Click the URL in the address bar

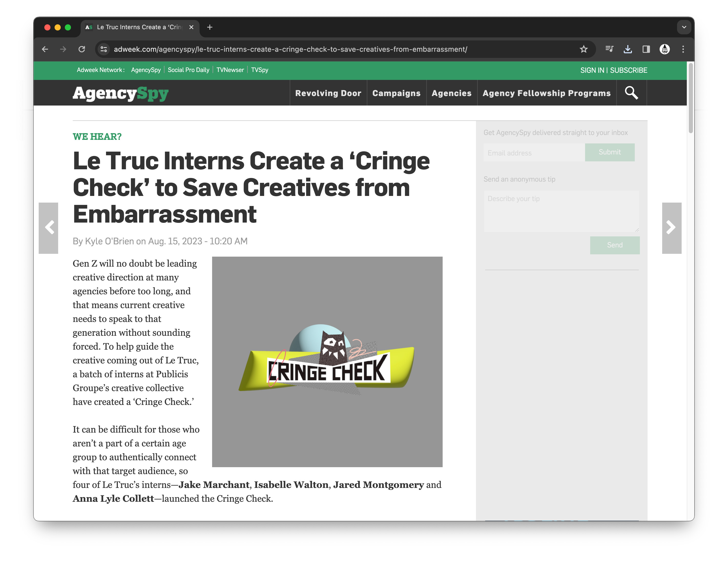coord(290,49)
